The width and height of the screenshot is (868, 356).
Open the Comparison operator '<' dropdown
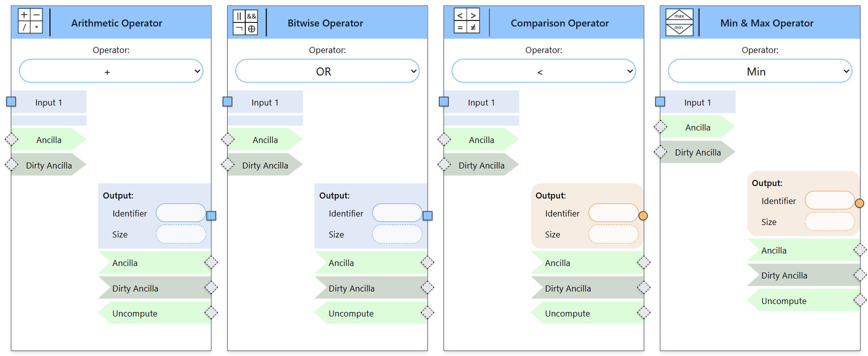click(x=543, y=71)
